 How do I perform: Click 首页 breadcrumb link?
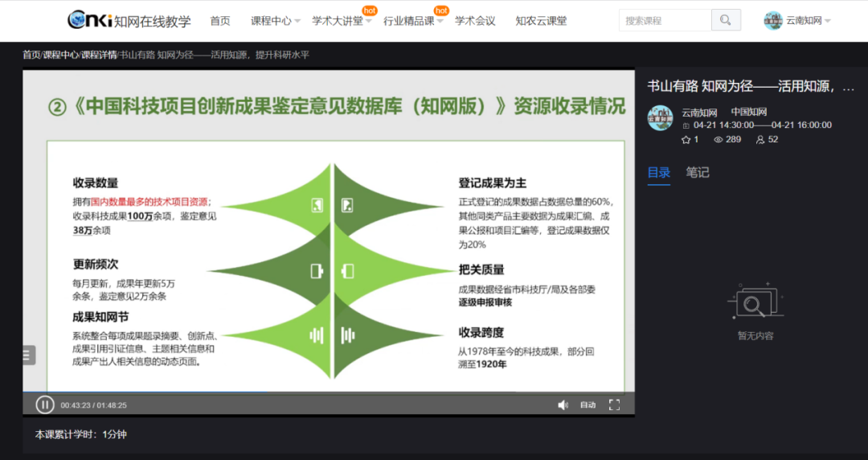(31, 55)
